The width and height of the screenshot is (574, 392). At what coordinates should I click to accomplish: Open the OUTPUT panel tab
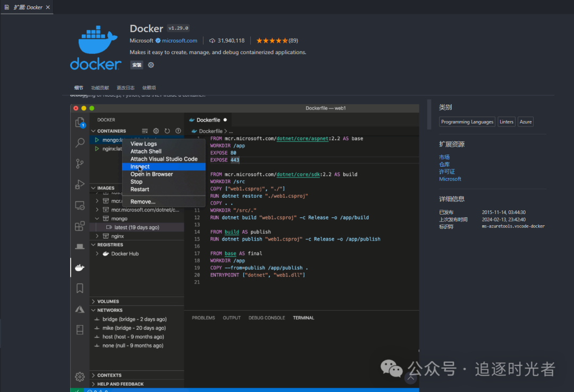[232, 318]
